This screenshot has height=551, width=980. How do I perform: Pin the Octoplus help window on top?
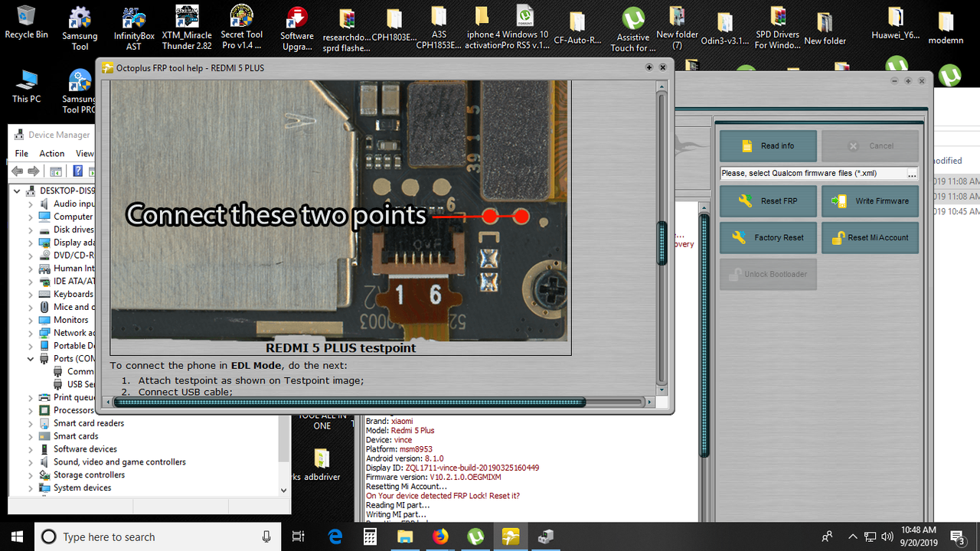(648, 67)
